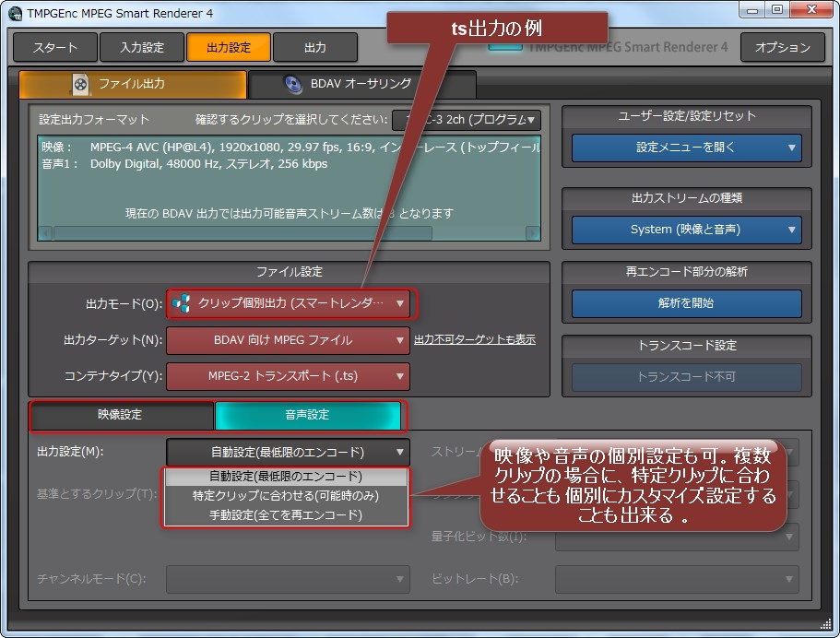
Task: Expand the System (映像と音声) dropdown
Action: tap(686, 230)
